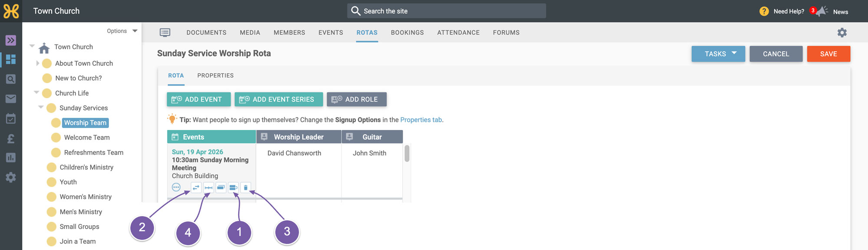
Task: Click the ChurchSuite flower logo
Action: point(11,11)
